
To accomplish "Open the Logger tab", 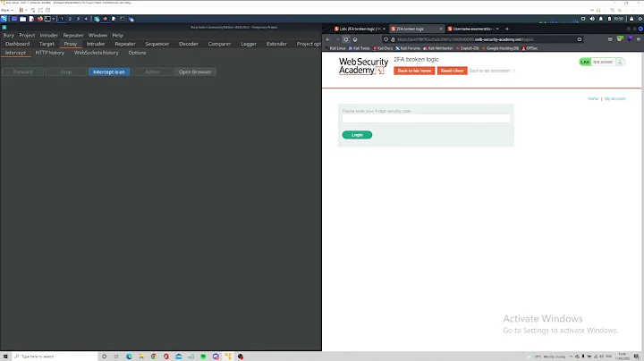I will coord(249,44).
